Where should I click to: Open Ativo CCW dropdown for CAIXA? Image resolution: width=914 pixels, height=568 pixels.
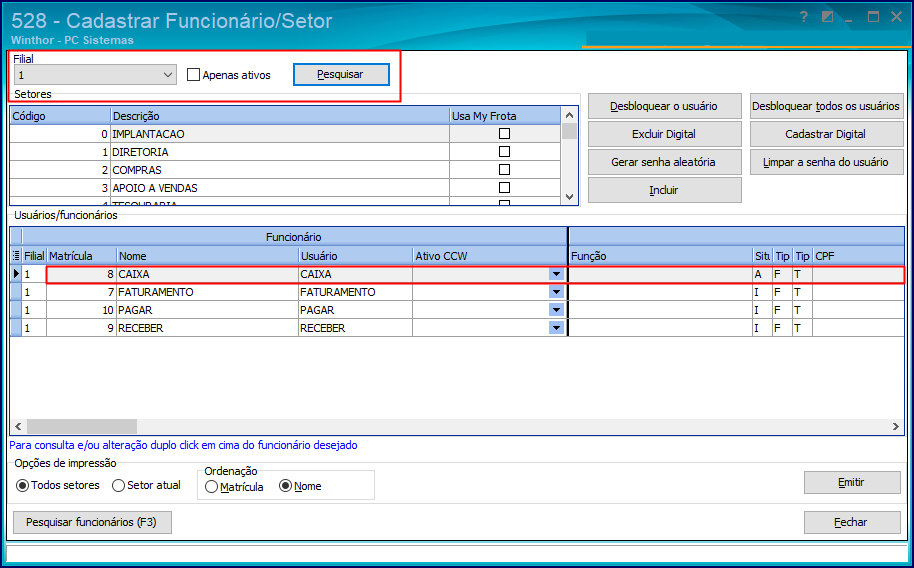point(556,274)
